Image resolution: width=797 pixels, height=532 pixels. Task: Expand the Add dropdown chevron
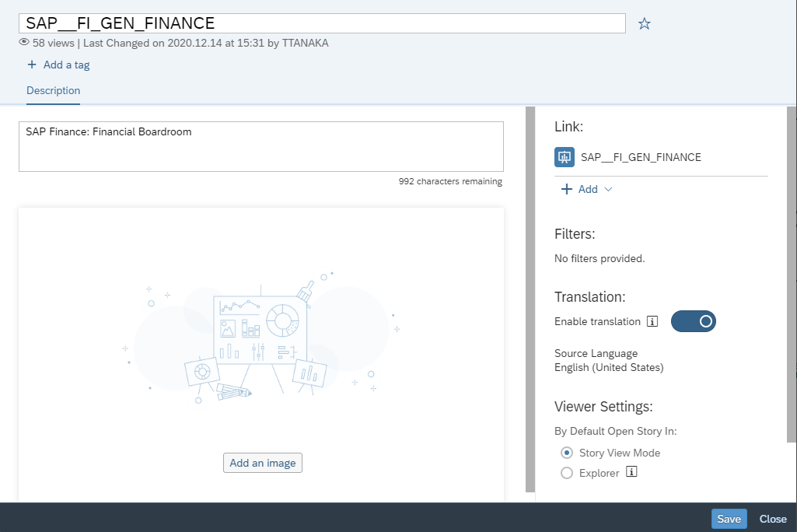click(x=608, y=189)
